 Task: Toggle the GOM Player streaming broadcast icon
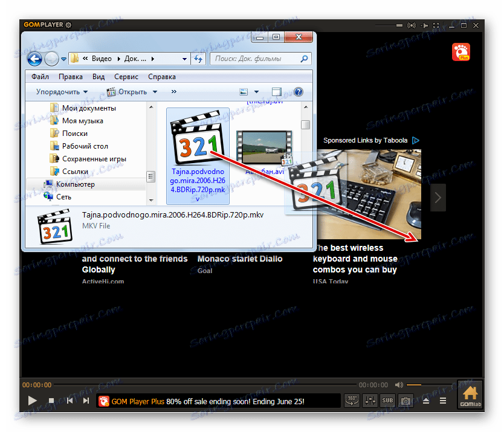tap(412, 25)
